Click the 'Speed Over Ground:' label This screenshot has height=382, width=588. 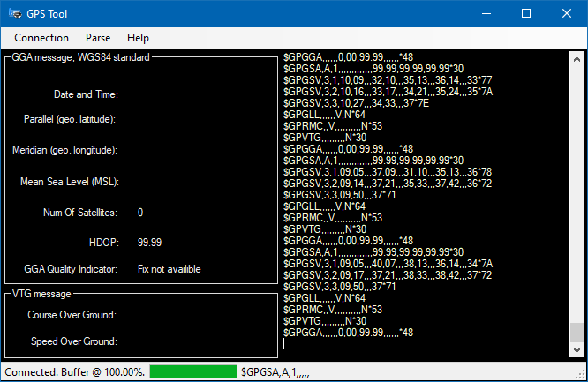point(74,341)
